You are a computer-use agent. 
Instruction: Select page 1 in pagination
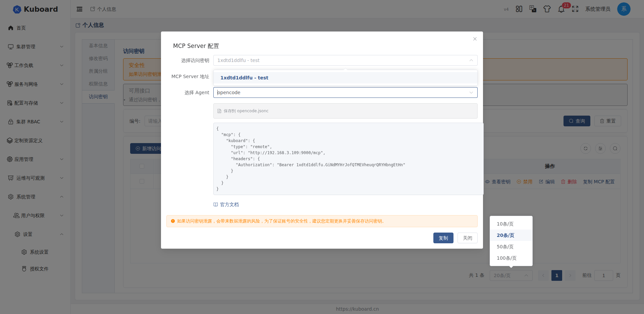[x=557, y=275]
